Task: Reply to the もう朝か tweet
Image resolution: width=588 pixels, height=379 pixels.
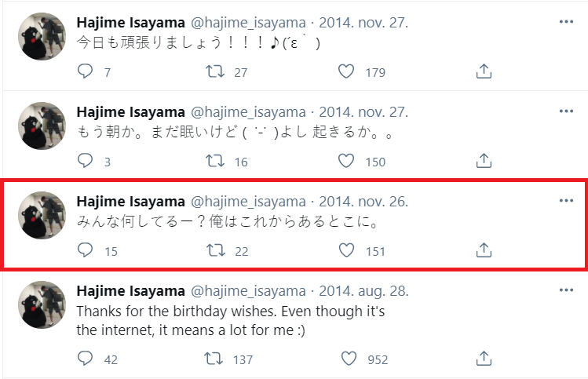Action: point(86,162)
